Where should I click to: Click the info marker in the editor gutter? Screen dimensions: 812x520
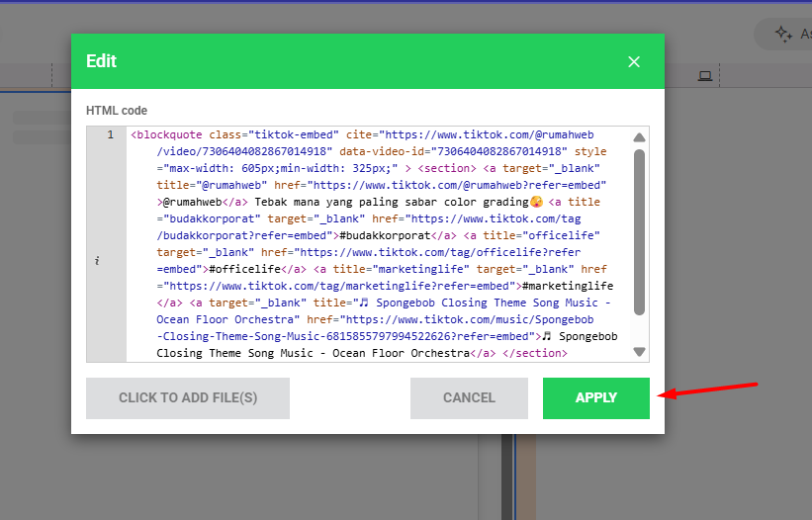click(97, 261)
